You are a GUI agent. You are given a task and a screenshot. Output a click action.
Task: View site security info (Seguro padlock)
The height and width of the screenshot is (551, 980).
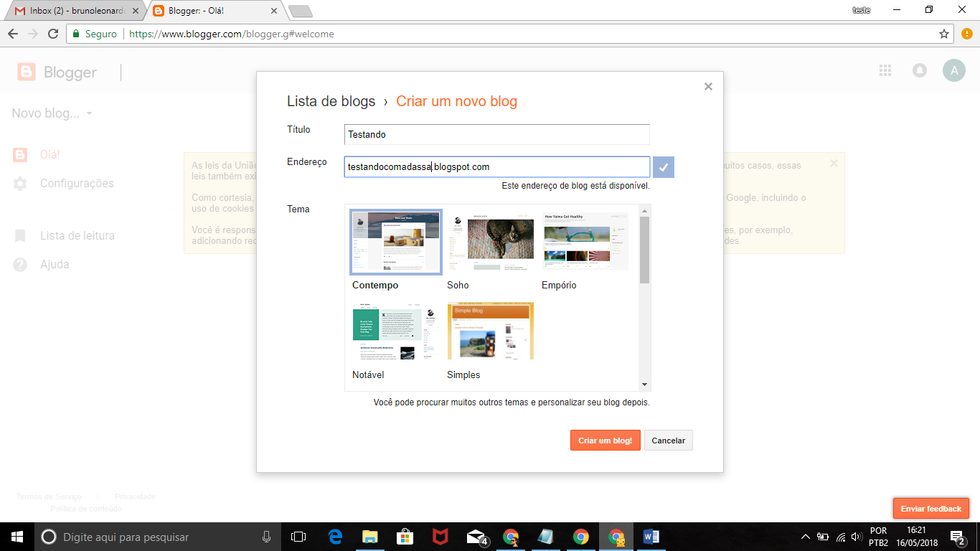click(95, 34)
